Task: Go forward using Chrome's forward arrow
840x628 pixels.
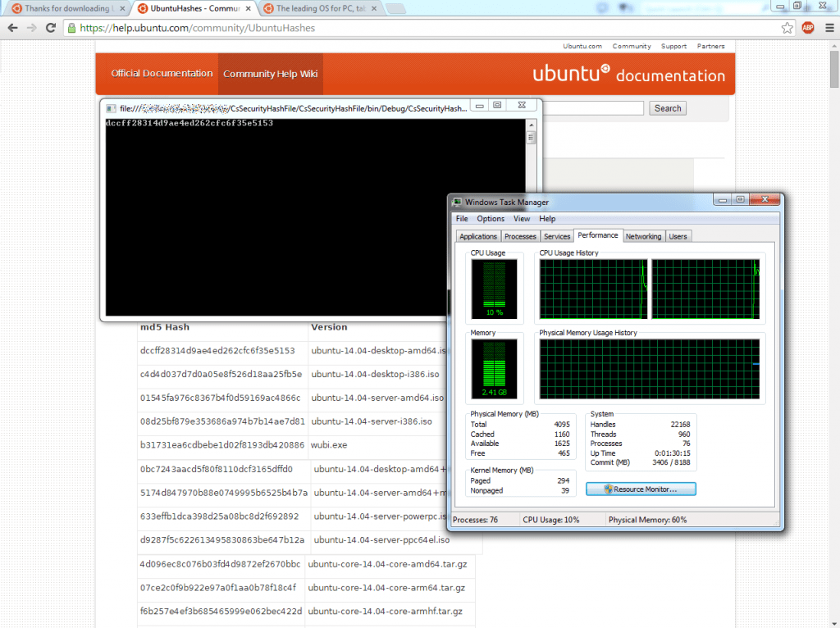Action: [x=32, y=28]
